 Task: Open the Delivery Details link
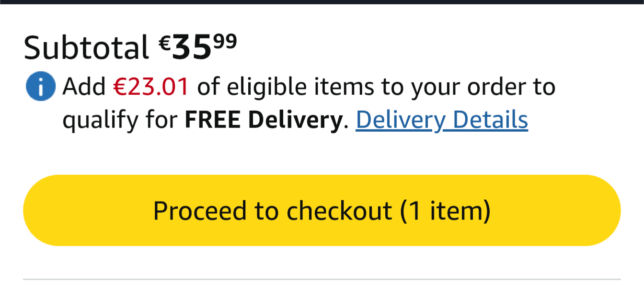point(441,120)
